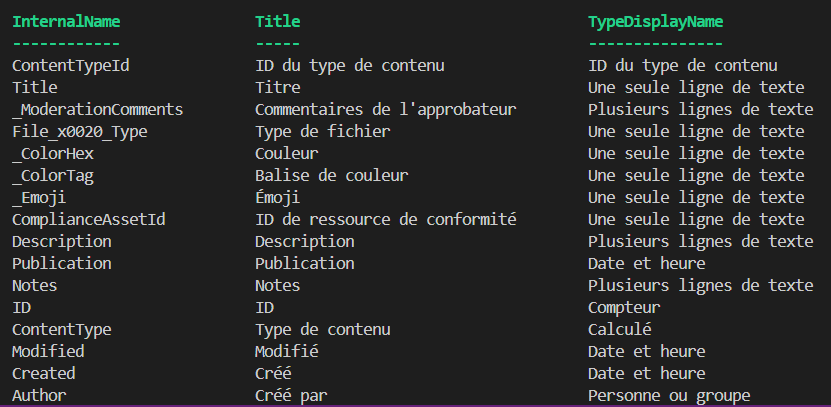Click the Publication row's 'Date et heure' value

click(x=647, y=263)
